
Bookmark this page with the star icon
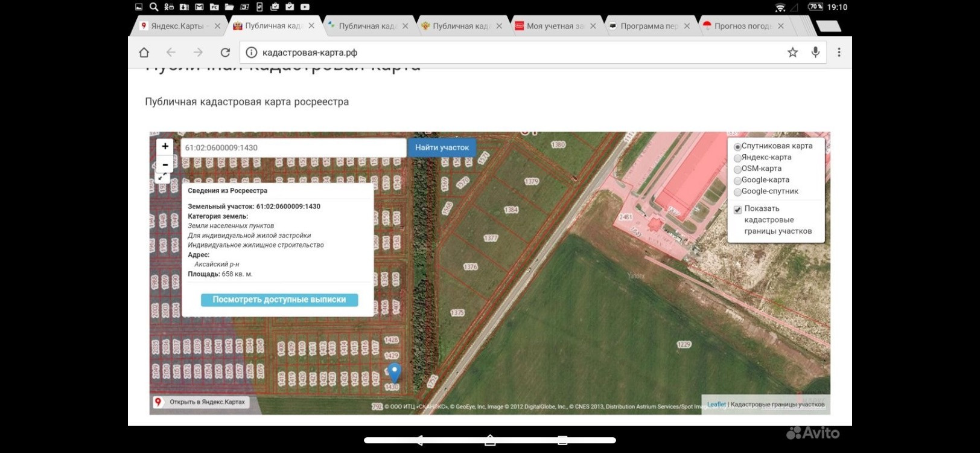pos(792,53)
